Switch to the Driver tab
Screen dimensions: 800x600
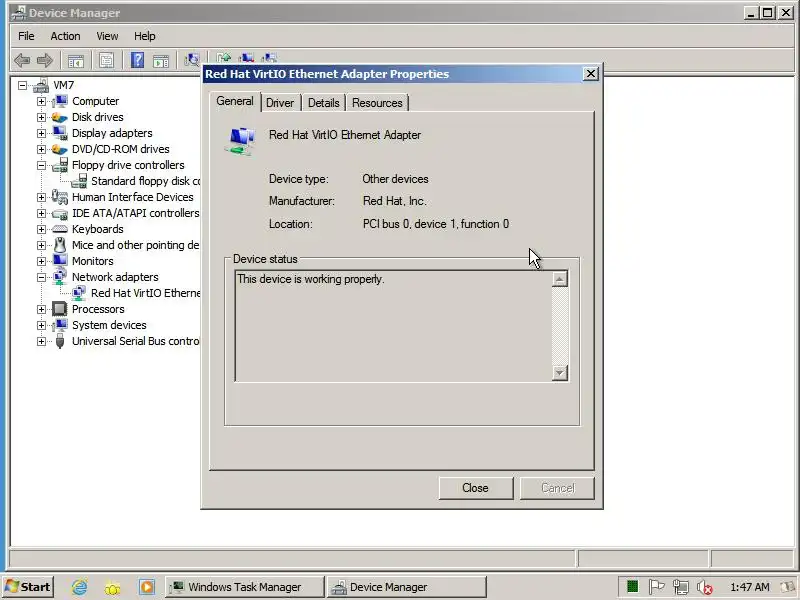(280, 103)
